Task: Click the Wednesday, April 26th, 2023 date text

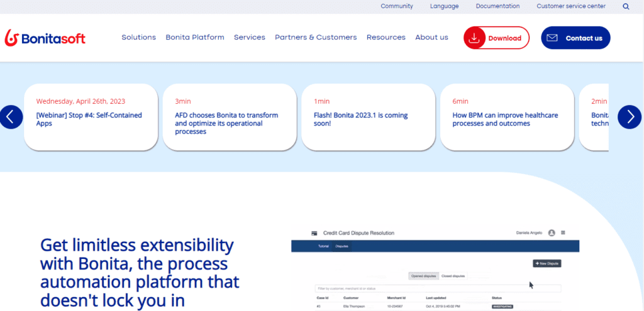Action: [80, 101]
